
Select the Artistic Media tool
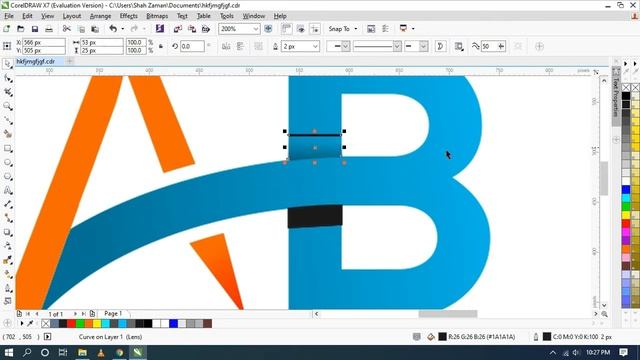pos(7,134)
